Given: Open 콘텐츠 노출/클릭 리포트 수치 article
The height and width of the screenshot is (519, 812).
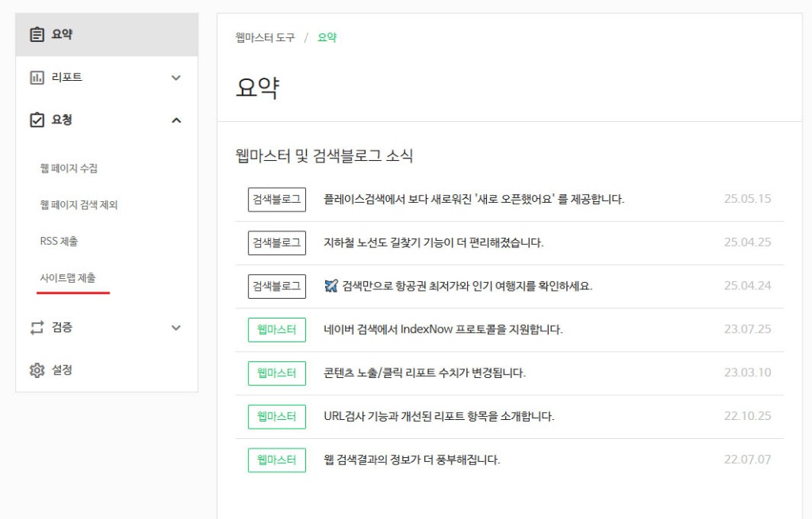Looking at the screenshot, I should (425, 373).
